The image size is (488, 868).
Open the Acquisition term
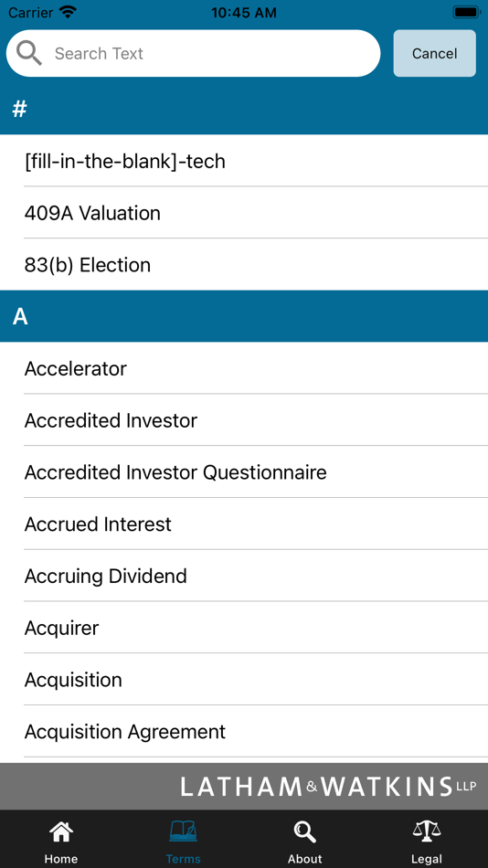click(244, 680)
